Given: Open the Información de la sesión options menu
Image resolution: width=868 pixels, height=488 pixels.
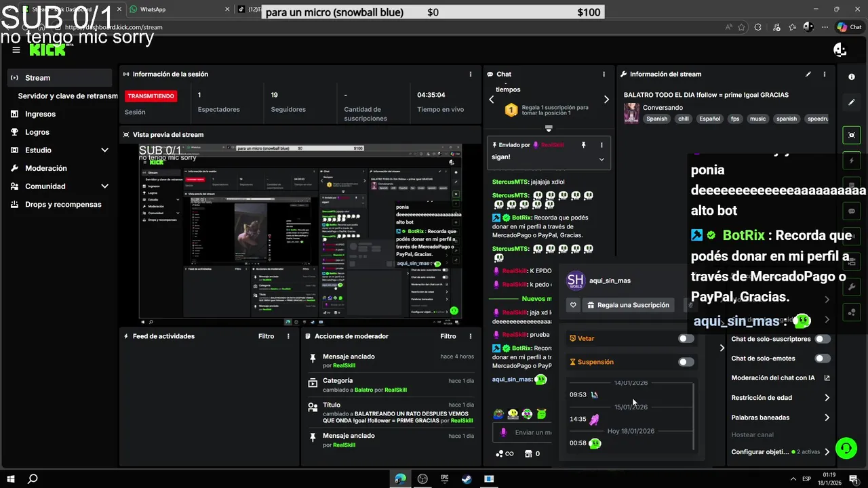Looking at the screenshot, I should click(x=471, y=74).
